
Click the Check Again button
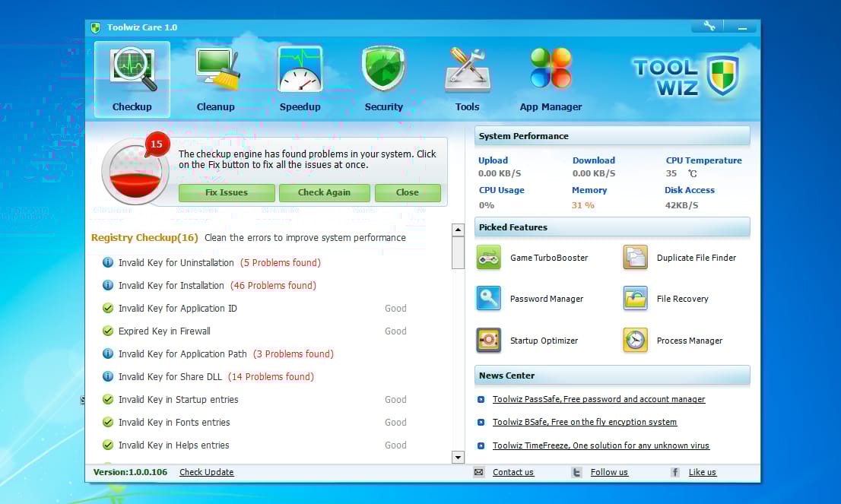coord(324,192)
